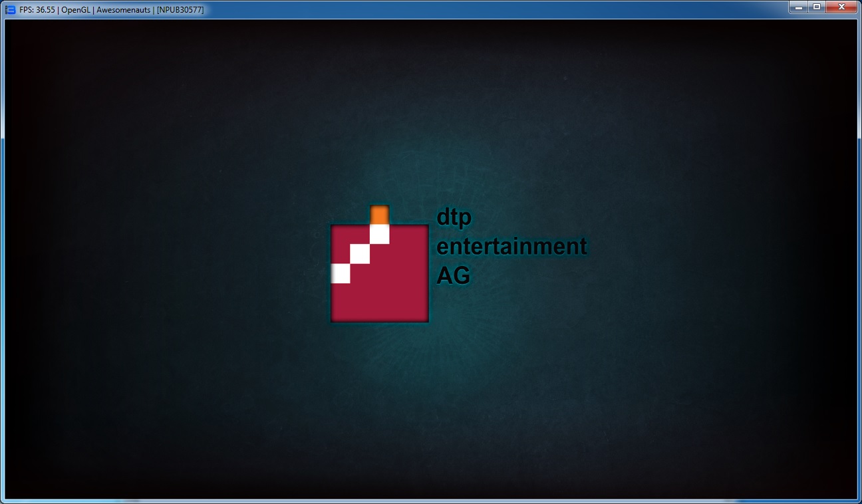
Task: Click the RPCS3 icon in the title bar
Action: click(x=10, y=10)
